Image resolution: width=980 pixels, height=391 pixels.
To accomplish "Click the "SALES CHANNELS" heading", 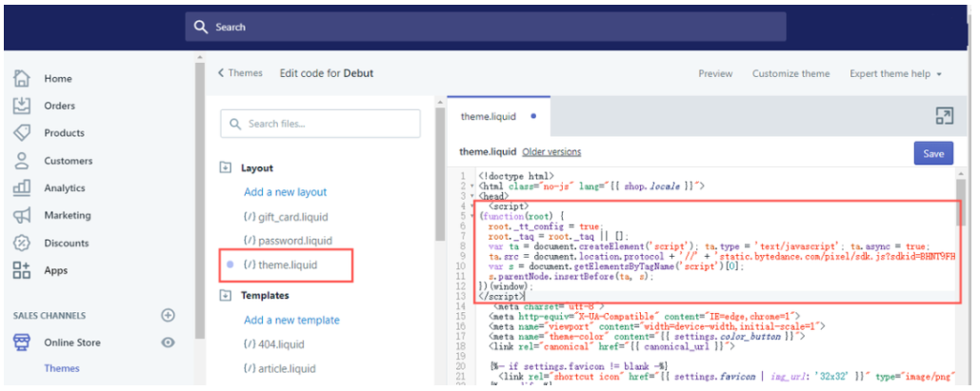I will click(50, 316).
